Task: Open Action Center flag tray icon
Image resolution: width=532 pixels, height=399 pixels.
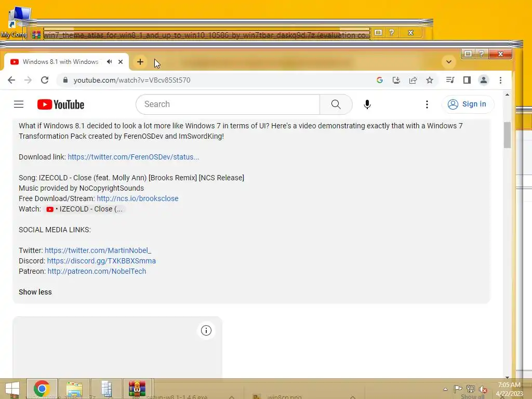Action: pos(458,389)
